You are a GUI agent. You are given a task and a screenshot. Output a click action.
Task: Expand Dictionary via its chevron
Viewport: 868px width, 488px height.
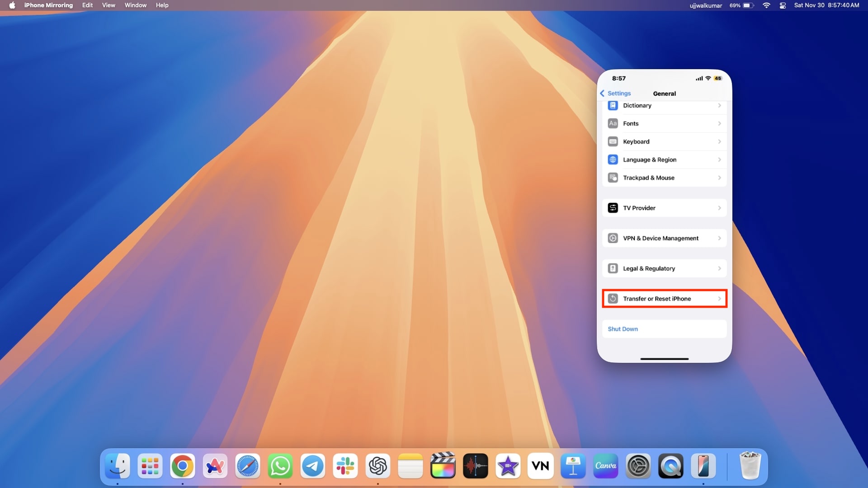click(x=719, y=106)
